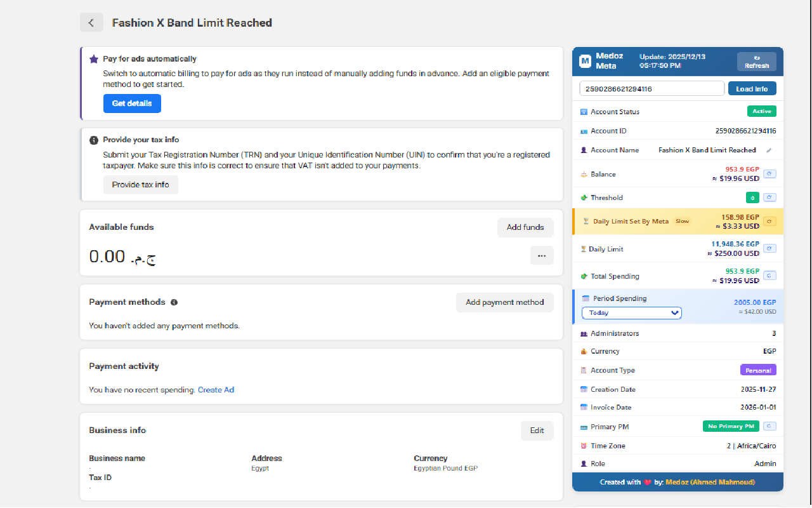Image resolution: width=812 pixels, height=508 pixels.
Task: Refresh the blue Daily Limit row
Action: coord(769,248)
